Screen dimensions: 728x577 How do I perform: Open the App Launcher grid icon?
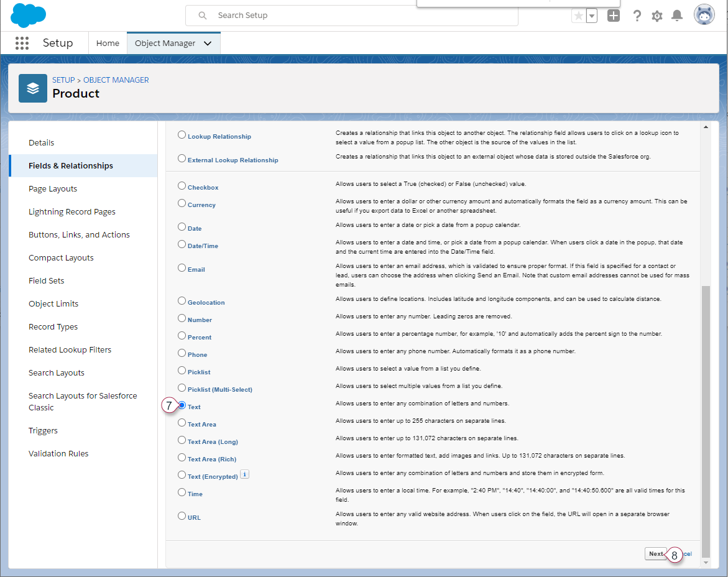click(x=22, y=43)
